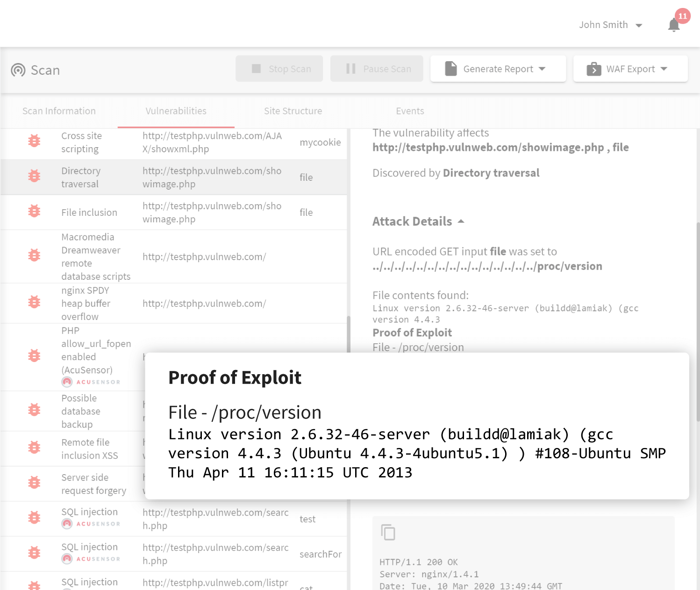Screen dimensions: 700x590
Task: Click the AcuSensor badge on the first SQL injection row
Action: (x=91, y=524)
